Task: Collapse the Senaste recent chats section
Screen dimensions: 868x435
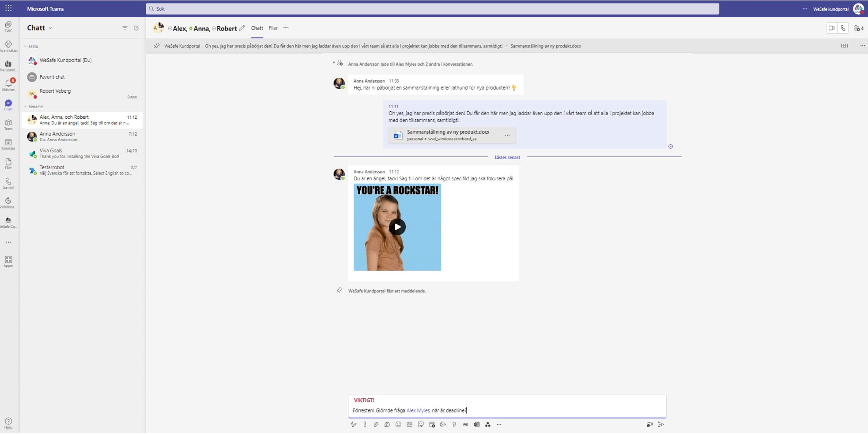Action: (x=26, y=106)
